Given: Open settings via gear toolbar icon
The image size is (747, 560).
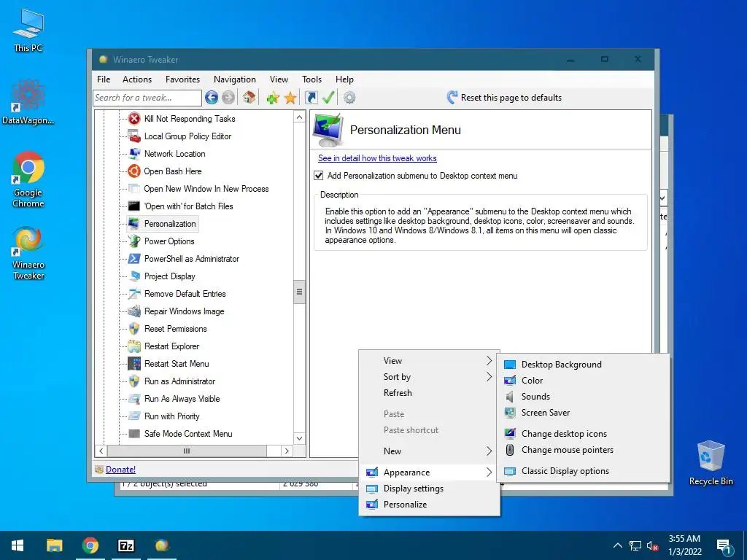Looking at the screenshot, I should coord(349,98).
